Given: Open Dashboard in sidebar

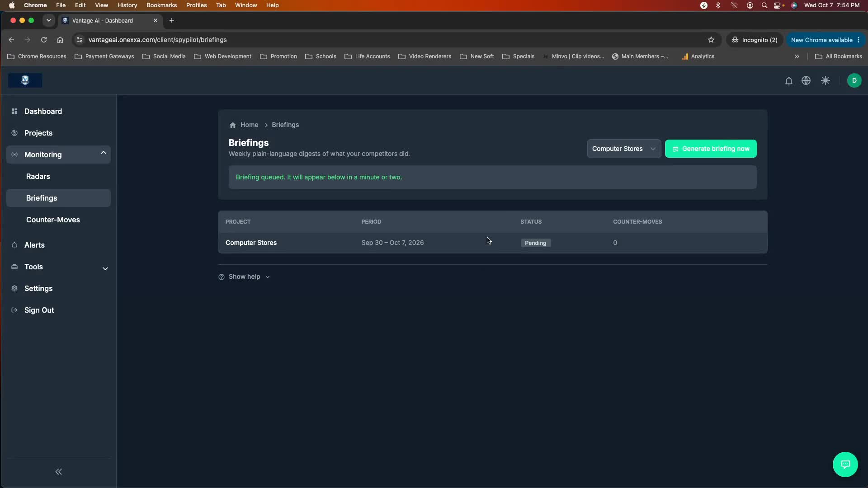Looking at the screenshot, I should [58, 111].
